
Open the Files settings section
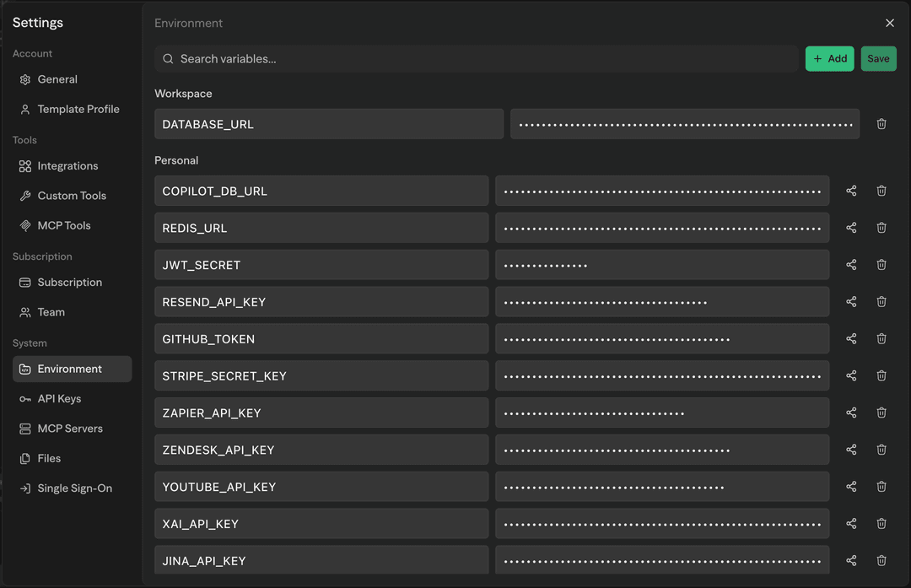coord(48,458)
